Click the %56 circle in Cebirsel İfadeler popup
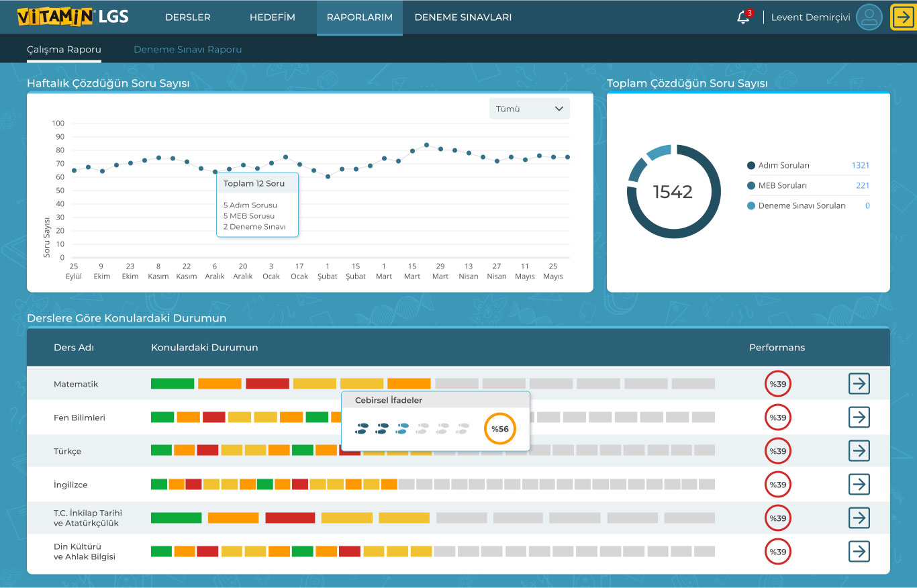 click(499, 429)
